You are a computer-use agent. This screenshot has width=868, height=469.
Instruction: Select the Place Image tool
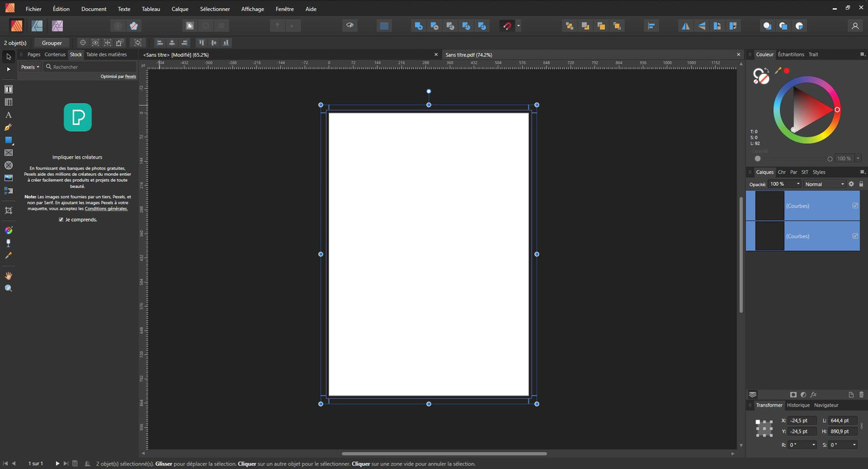point(9,178)
